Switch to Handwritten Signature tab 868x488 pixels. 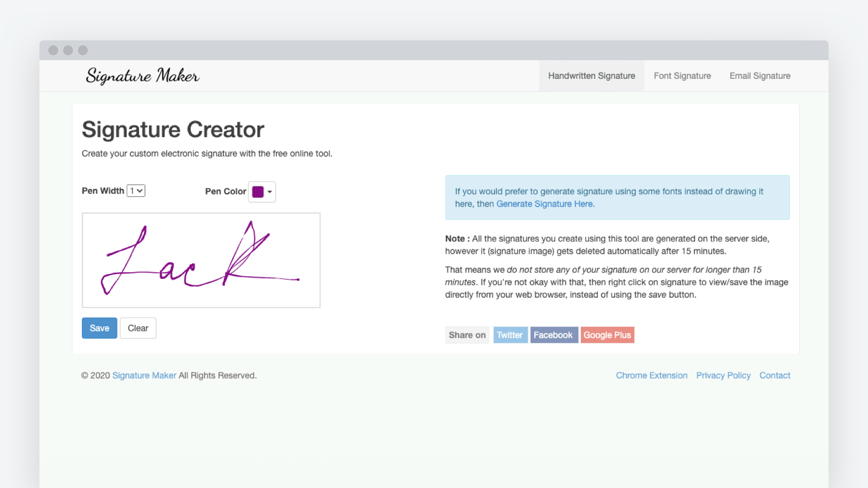tap(591, 76)
